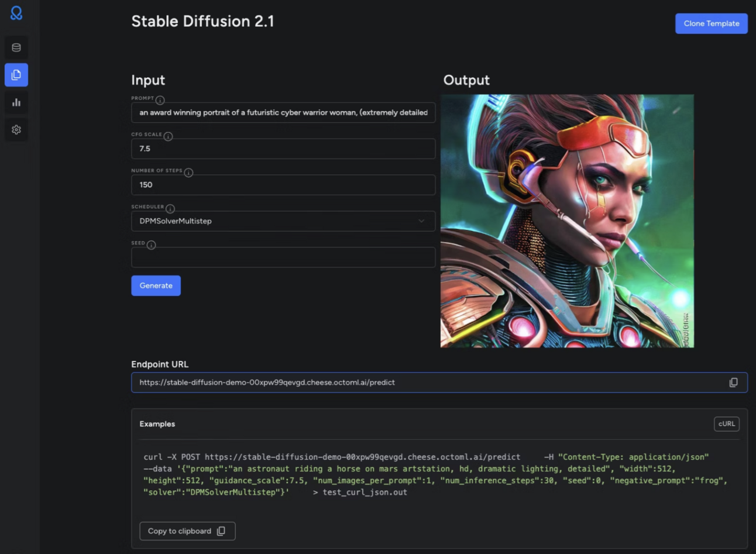Click the info icon next to Prompt
Image resolution: width=756 pixels, height=554 pixels.
tap(160, 100)
